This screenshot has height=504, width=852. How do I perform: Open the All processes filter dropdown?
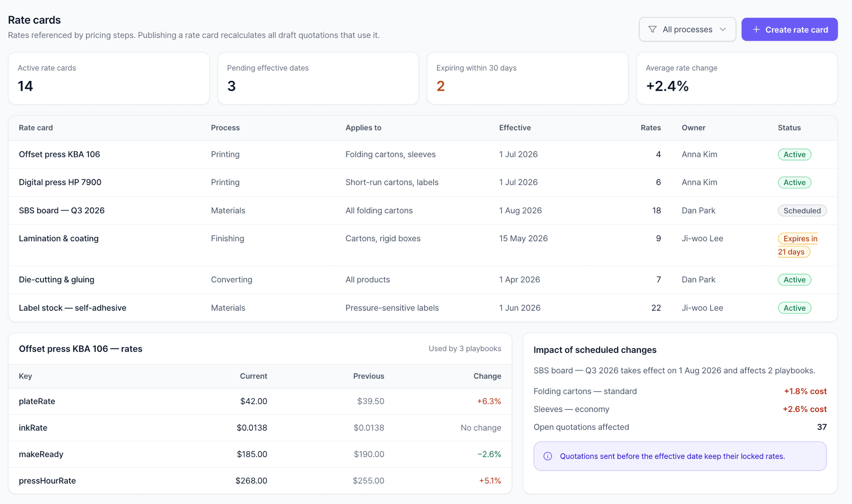pos(687,29)
